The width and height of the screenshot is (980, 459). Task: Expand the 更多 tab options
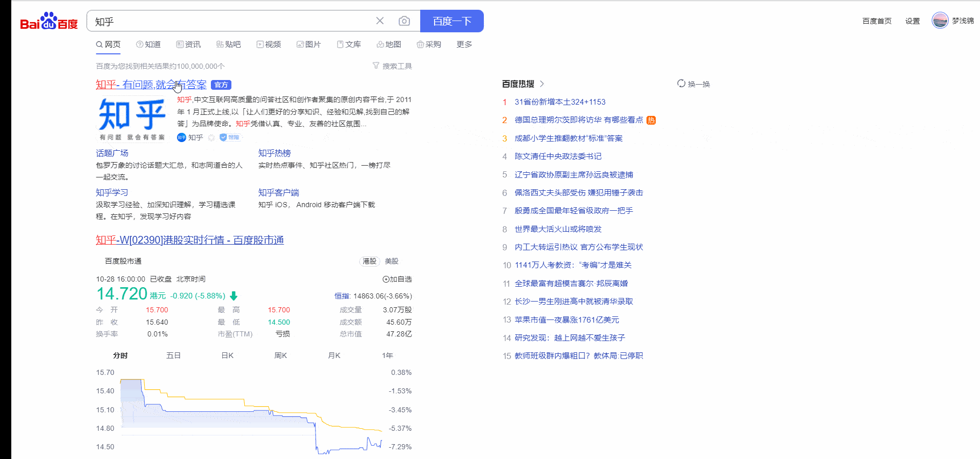(464, 45)
